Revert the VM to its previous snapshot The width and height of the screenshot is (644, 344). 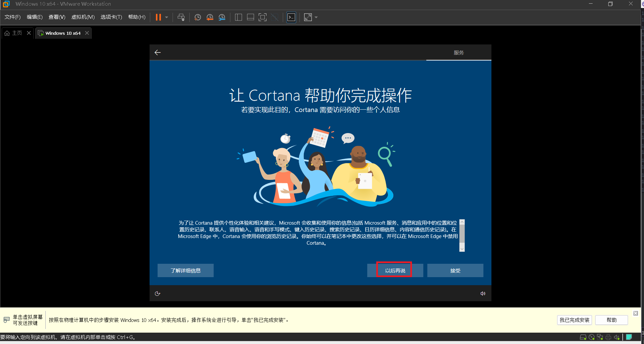210,17
